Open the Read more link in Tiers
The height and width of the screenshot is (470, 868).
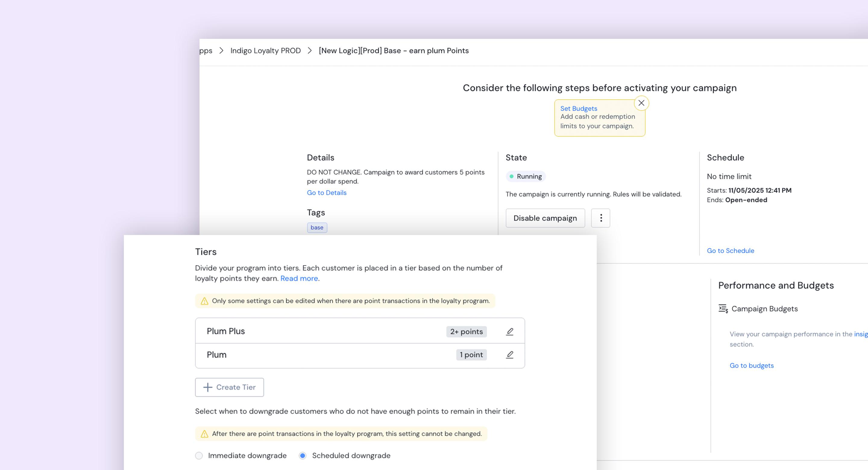click(x=299, y=278)
